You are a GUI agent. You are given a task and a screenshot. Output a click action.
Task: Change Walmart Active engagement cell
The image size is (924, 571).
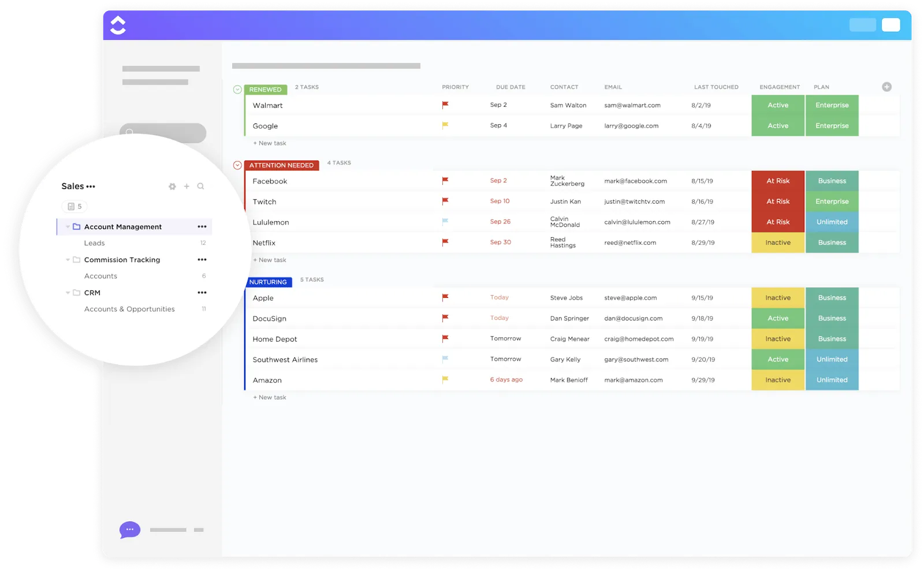(778, 105)
